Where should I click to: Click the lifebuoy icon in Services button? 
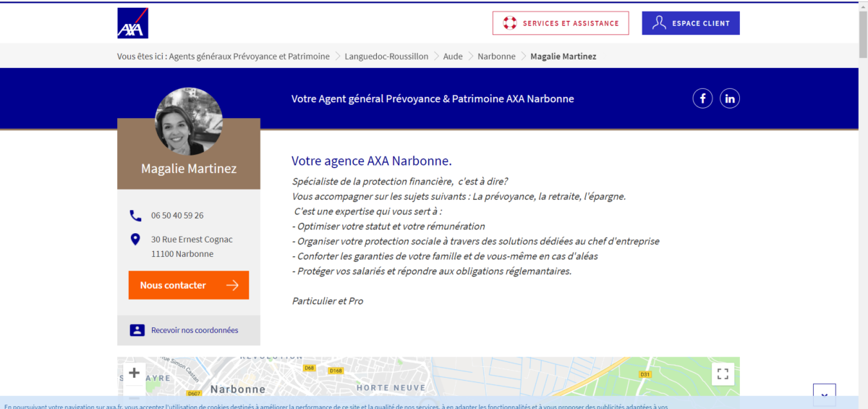pyautogui.click(x=511, y=23)
